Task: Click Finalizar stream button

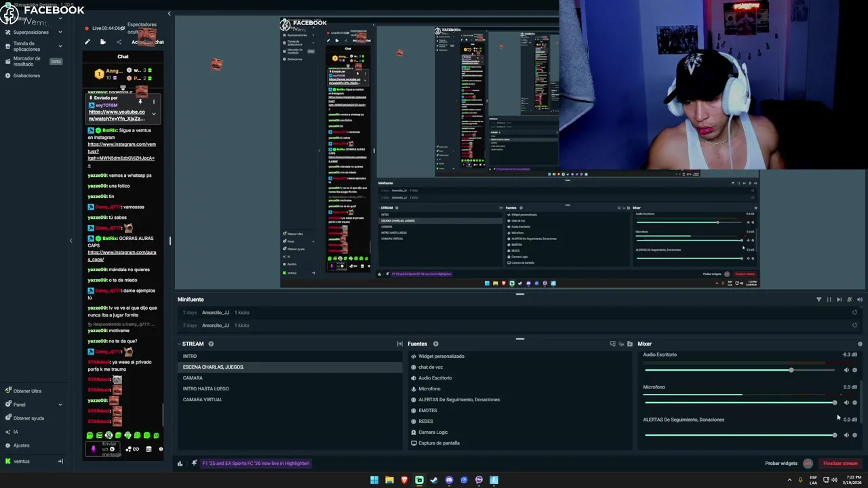Action: pos(840,464)
